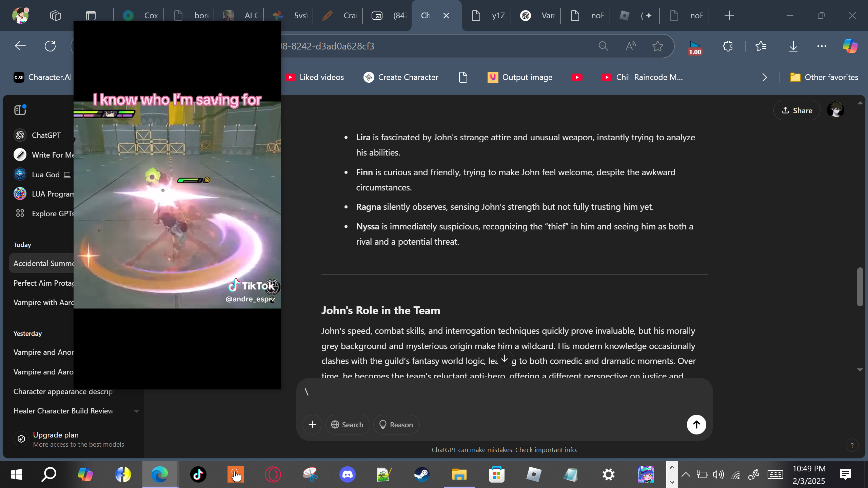The width and height of the screenshot is (868, 488).
Task: Open Discord from the taskbar
Action: pos(347,474)
